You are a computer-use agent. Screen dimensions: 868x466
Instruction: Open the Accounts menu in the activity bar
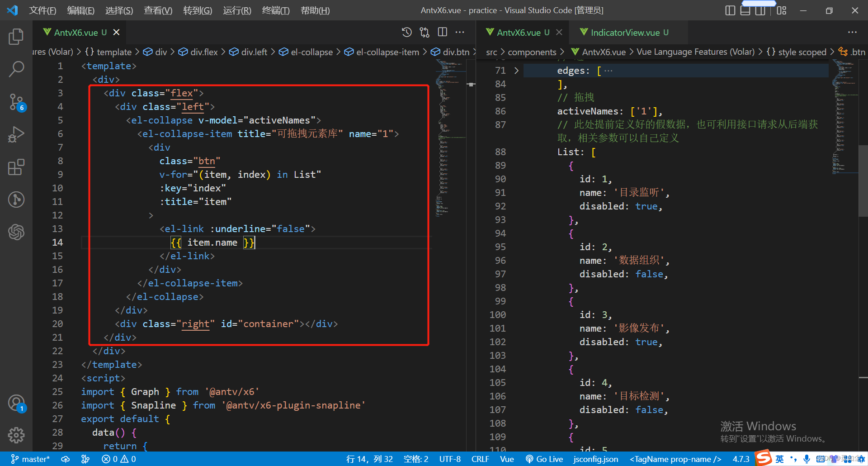[16, 403]
